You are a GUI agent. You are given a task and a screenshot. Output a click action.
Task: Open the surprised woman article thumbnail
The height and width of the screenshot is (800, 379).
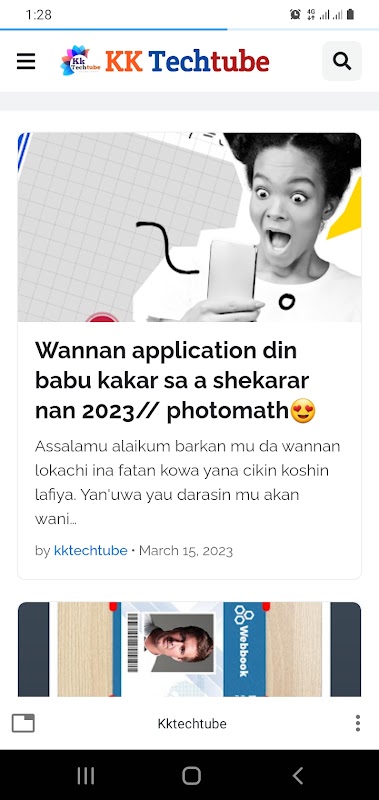tap(189, 227)
